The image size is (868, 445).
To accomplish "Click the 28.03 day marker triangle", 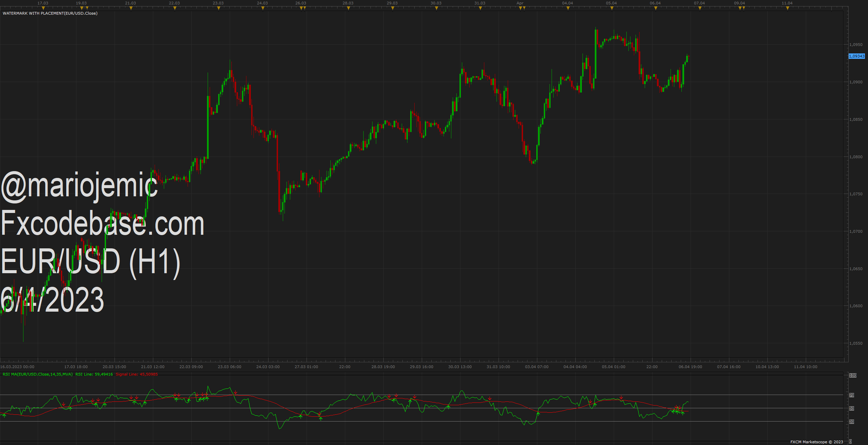I will [x=348, y=8].
